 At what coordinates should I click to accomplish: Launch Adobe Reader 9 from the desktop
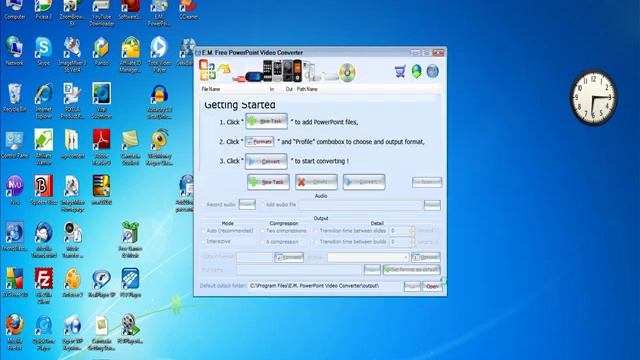101,147
